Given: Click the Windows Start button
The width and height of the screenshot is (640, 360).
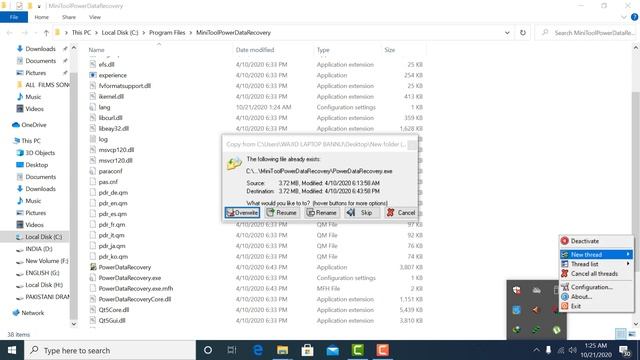Looking at the screenshot, I should (12, 350).
